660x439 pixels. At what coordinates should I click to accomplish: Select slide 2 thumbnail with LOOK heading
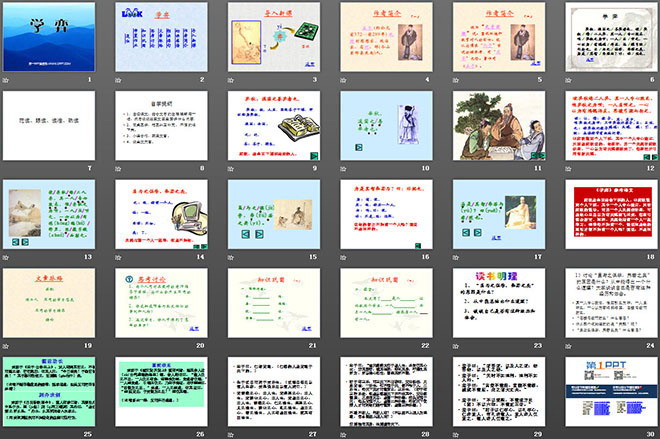[162, 37]
